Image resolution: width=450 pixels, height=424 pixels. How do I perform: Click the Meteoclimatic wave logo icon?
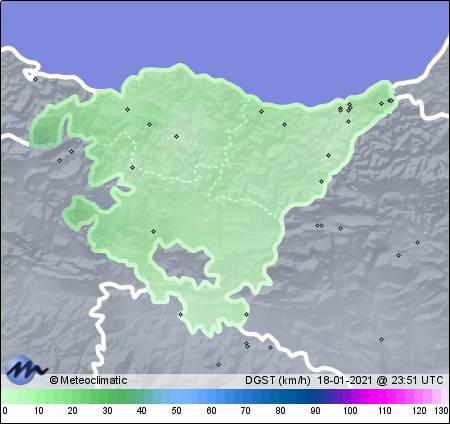point(27,369)
